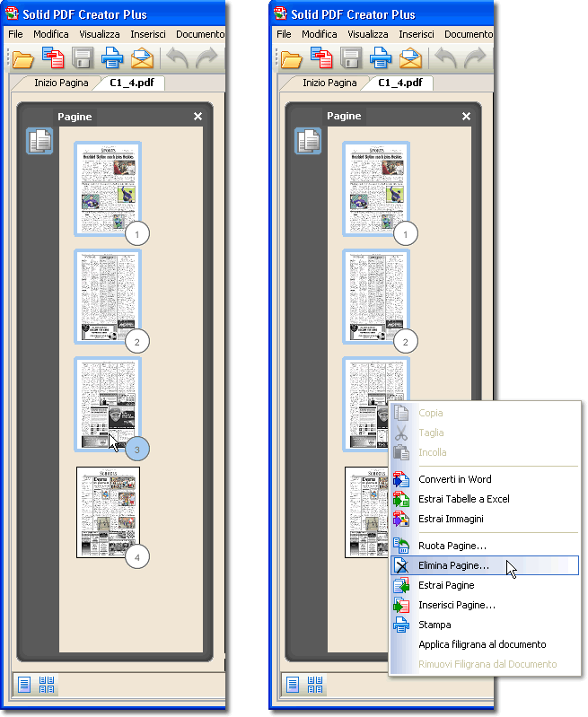This screenshot has width=588, height=717.
Task: Select single page view icon, left window
Action: (24, 685)
